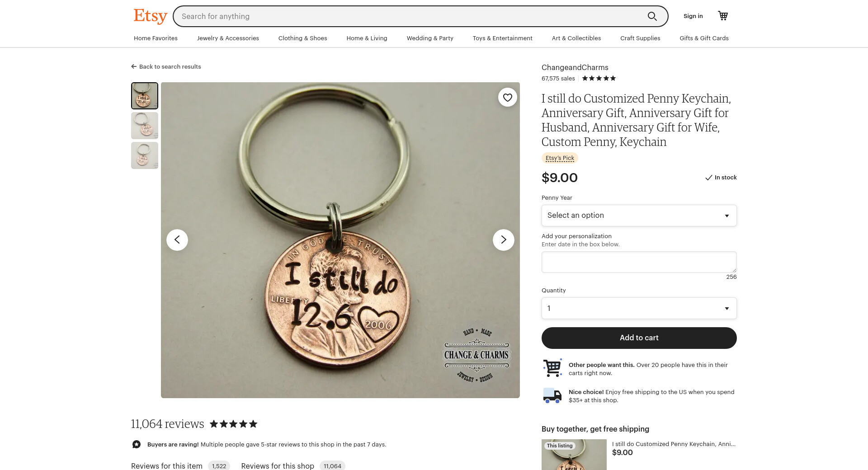The height and width of the screenshot is (470, 868).
Task: Open Jewelry & Accessories menu
Action: [228, 38]
